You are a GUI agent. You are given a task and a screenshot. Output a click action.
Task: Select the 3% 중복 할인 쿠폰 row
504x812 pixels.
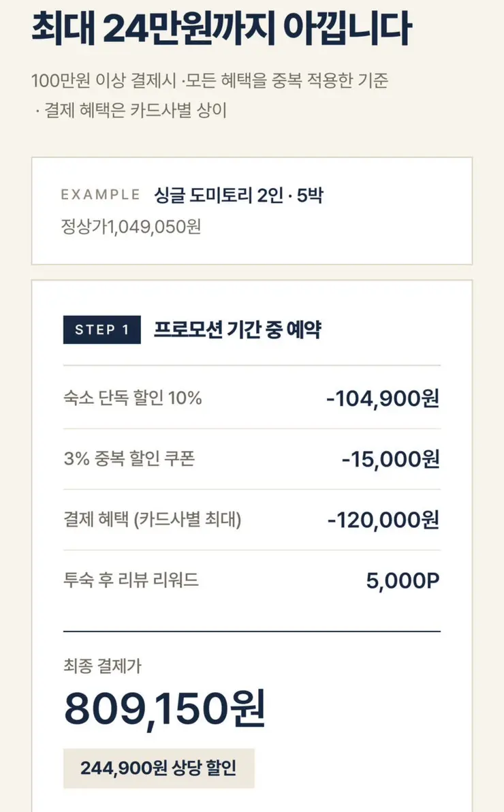(x=252, y=459)
